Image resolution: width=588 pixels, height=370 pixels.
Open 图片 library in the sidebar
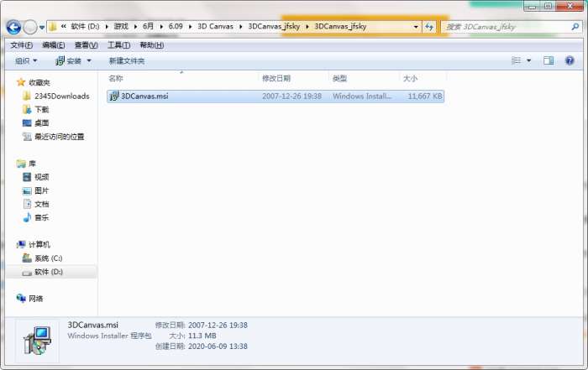[42, 190]
